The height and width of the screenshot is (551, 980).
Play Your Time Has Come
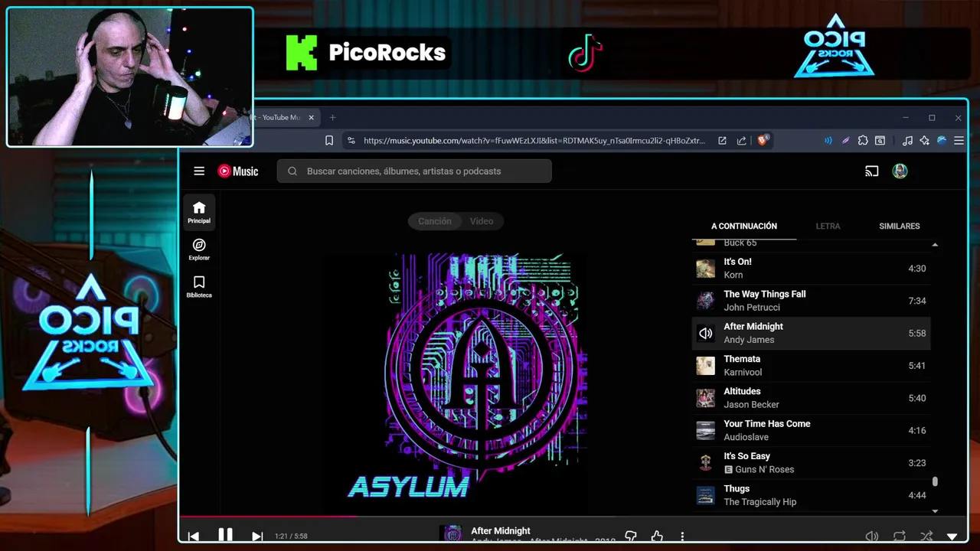(x=811, y=430)
